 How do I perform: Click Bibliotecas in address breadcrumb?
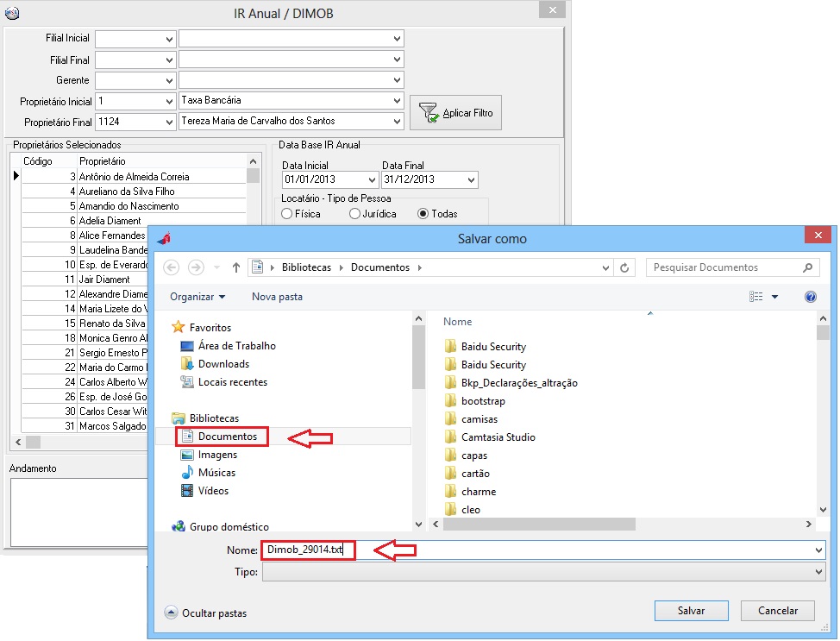point(306,267)
